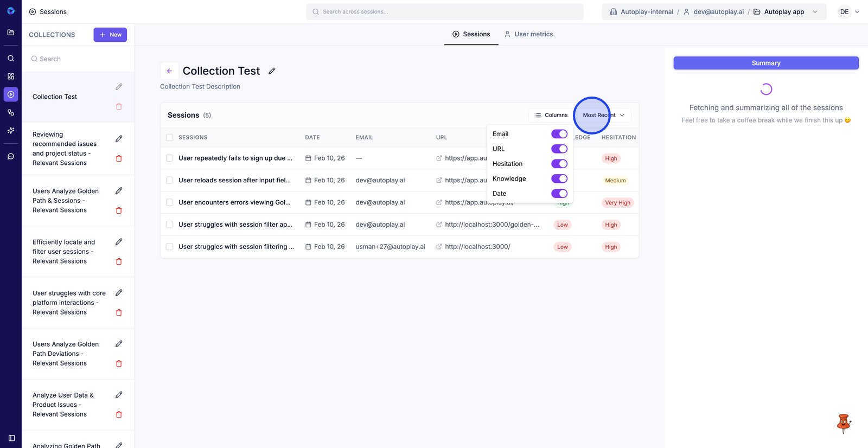The image size is (868, 448).
Task: Open the Most Recent sort dropdown
Action: click(603, 115)
